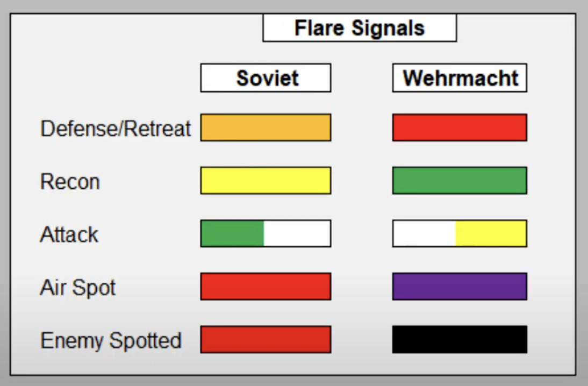Pick the black Wehrmacht Enemy Spotted swatch
Image resolution: width=588 pixels, height=386 pixels.
coord(460,339)
